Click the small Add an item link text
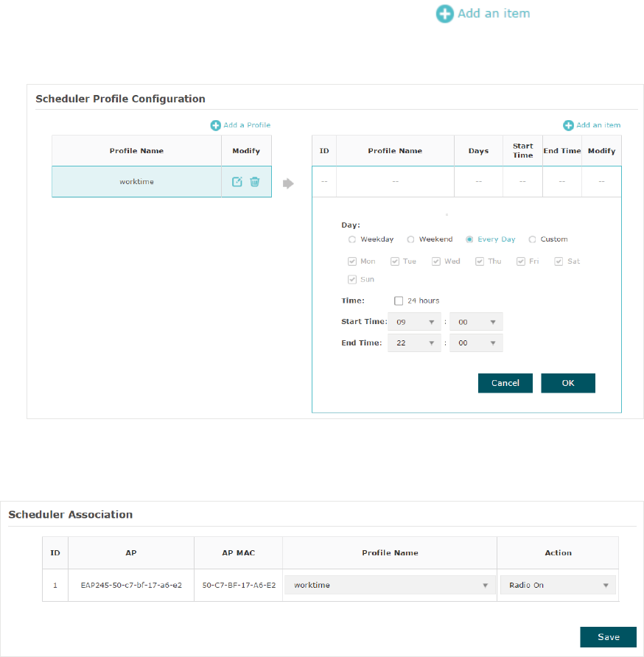Image resolution: width=644 pixels, height=657 pixels. coord(598,125)
